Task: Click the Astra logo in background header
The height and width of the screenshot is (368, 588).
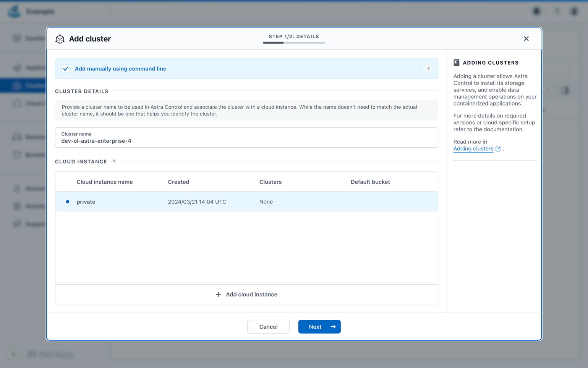Action: pyautogui.click(x=15, y=11)
